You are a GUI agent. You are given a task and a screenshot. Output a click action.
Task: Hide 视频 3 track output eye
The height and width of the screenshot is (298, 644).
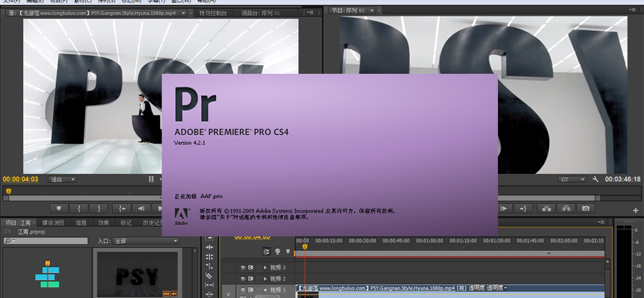(x=243, y=268)
